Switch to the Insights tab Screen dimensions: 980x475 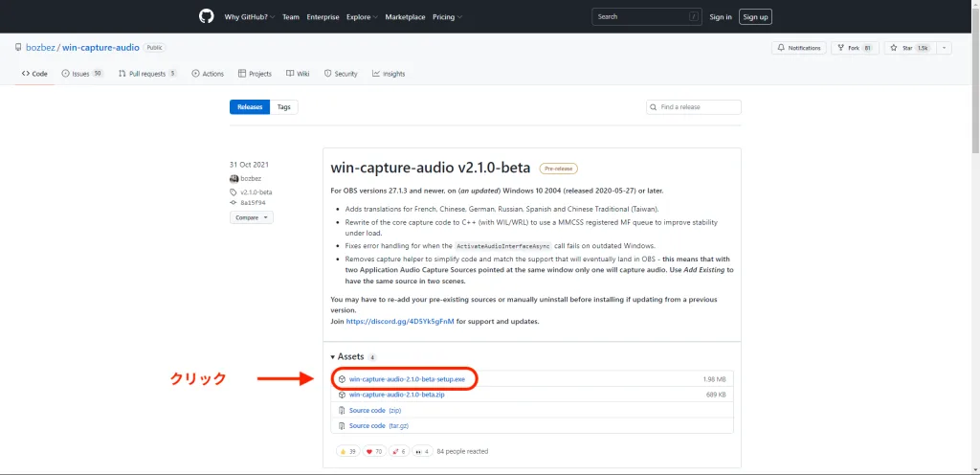389,74
